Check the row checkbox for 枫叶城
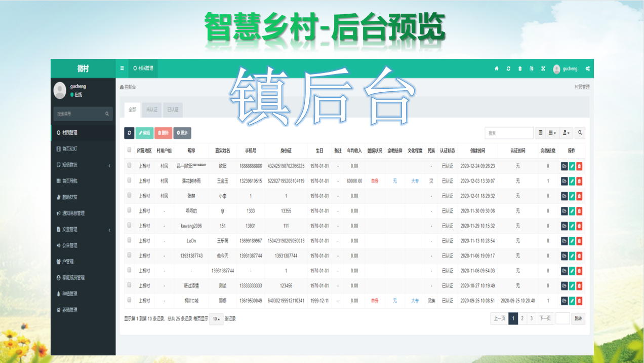644x363 pixels. coord(130,300)
